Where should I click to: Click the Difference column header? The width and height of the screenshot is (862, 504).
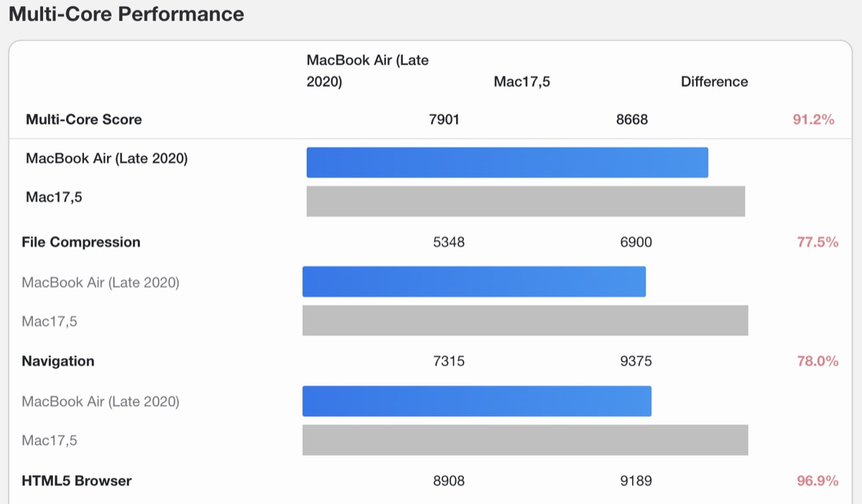(x=714, y=82)
